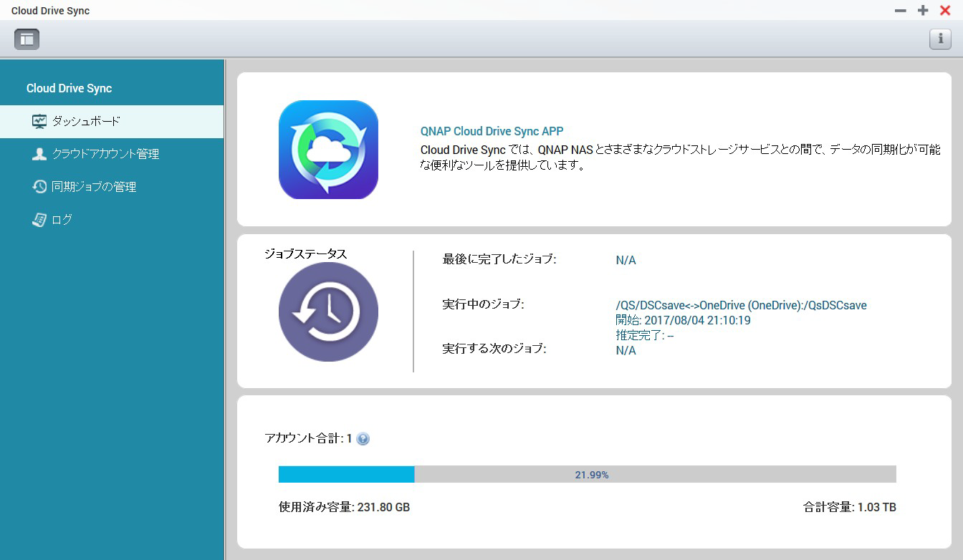Click the 推定完了 estimated completion text
This screenshot has width=963, height=560.
coord(645,335)
